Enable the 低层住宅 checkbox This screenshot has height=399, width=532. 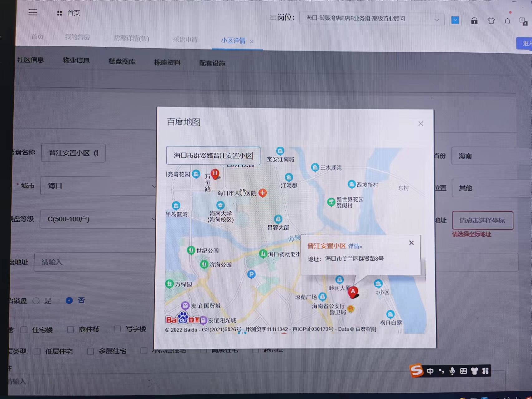tap(37, 351)
